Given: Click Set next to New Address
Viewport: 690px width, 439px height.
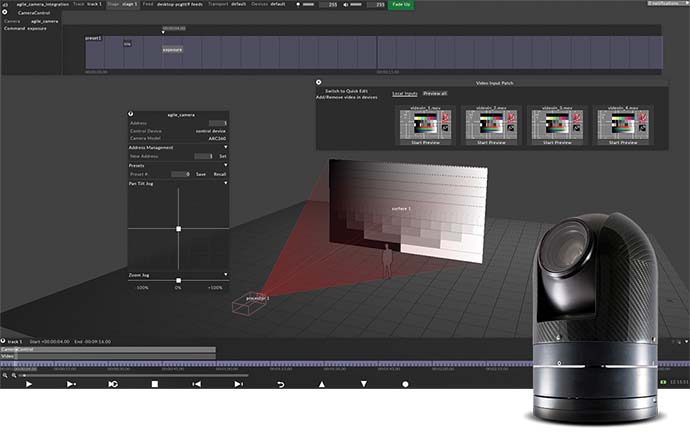Looking at the screenshot, I should (223, 156).
